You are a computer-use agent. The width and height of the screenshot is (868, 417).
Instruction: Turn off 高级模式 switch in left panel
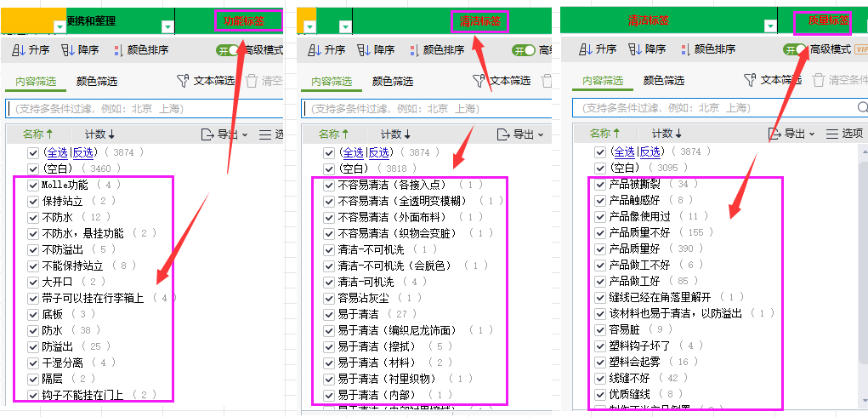[x=228, y=50]
